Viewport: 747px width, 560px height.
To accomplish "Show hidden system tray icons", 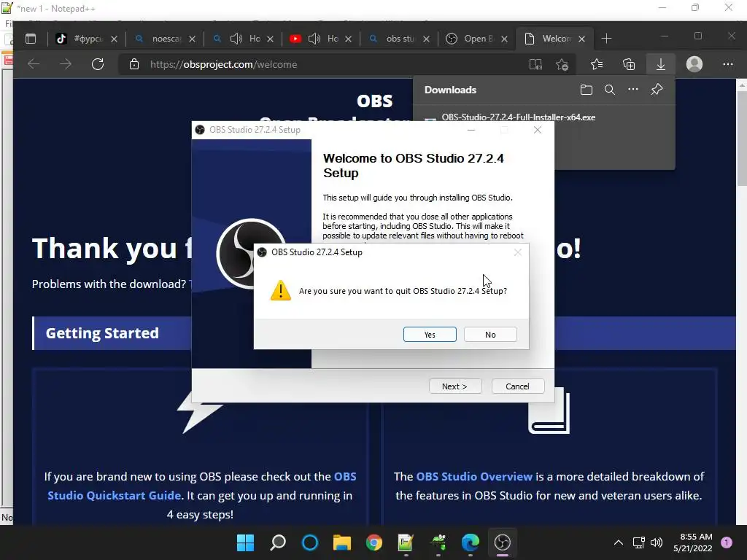I will tap(619, 542).
